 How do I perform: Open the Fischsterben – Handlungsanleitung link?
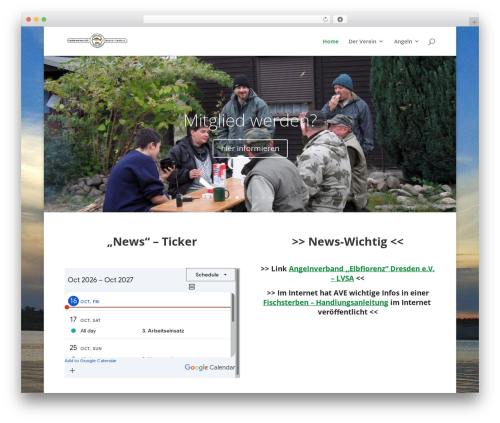point(325,303)
